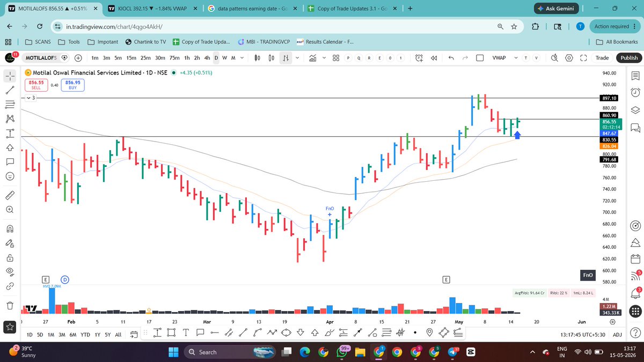Image resolution: width=644 pixels, height=362 pixels.
Task: Click the 856.95 BUY button
Action: click(73, 85)
